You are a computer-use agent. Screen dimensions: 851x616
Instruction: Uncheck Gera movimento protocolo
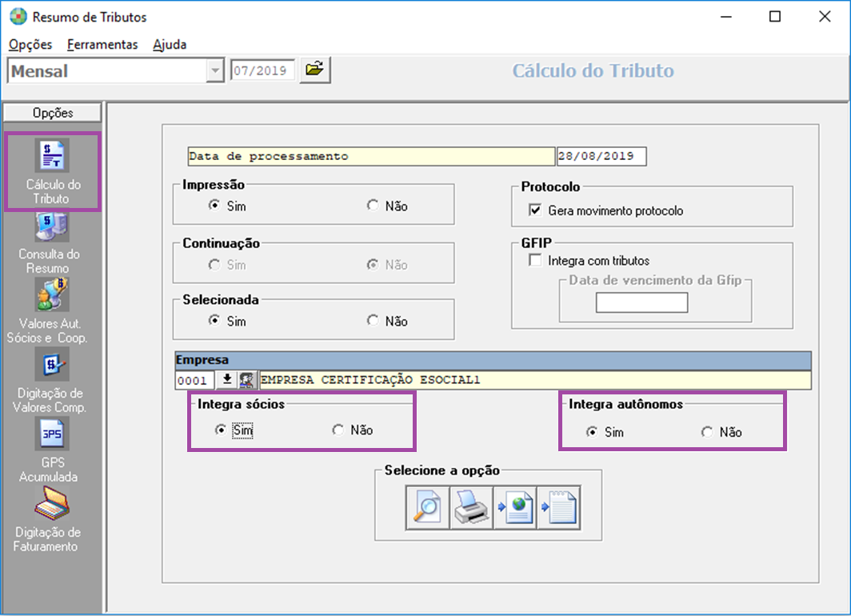(535, 210)
